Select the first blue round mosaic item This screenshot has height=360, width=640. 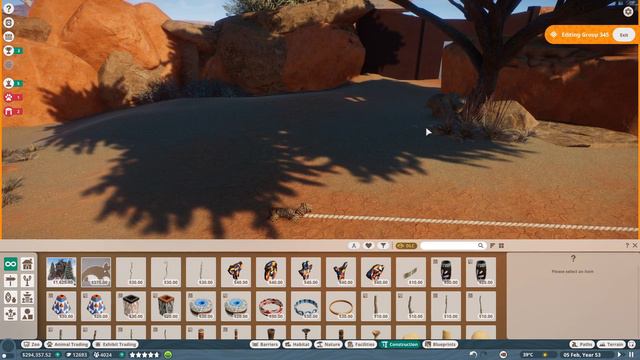201,306
